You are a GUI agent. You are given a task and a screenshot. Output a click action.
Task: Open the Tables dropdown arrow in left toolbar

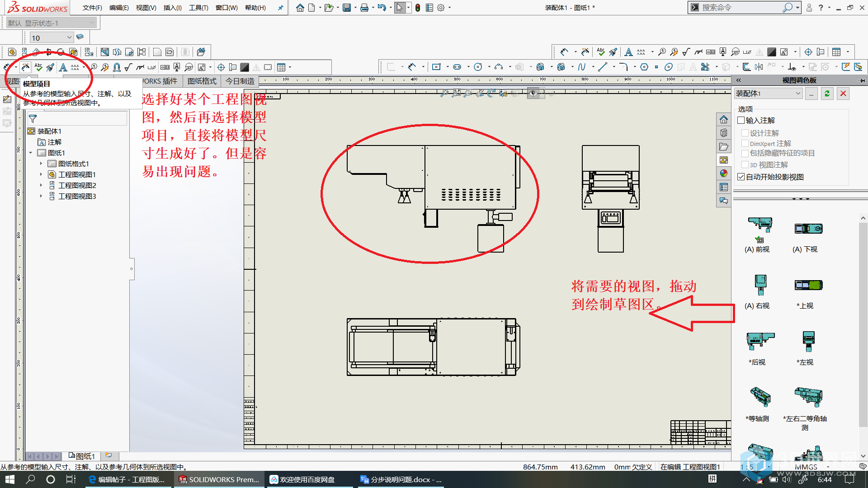(x=290, y=67)
